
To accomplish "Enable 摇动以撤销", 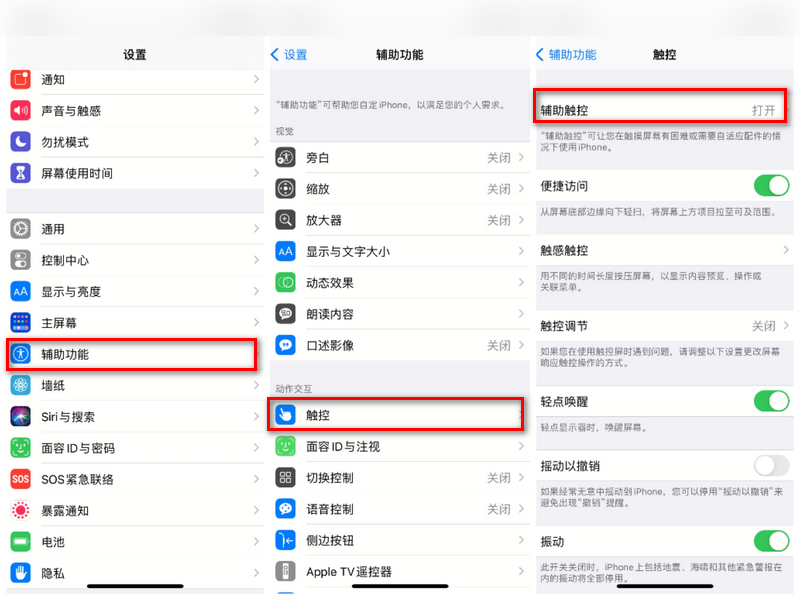I will coord(770,466).
